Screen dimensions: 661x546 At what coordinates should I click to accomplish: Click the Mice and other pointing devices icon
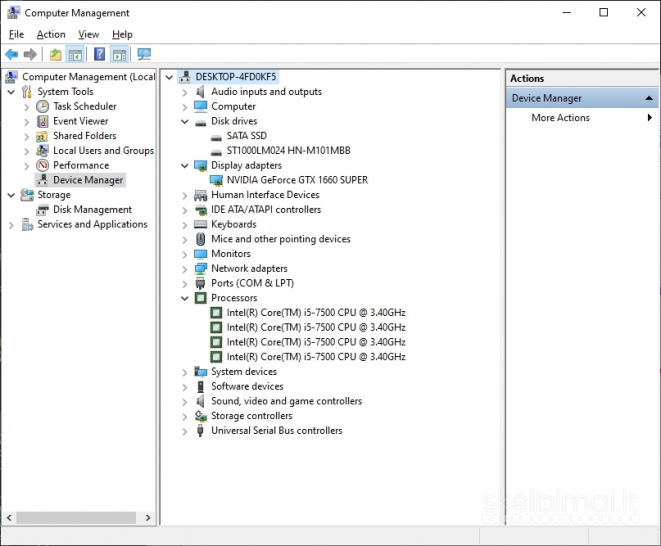(201, 239)
